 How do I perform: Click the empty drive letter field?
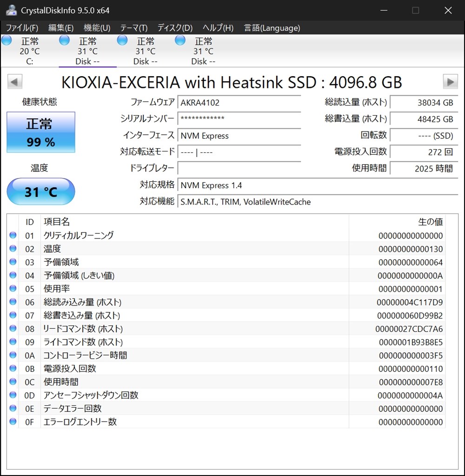coord(239,168)
